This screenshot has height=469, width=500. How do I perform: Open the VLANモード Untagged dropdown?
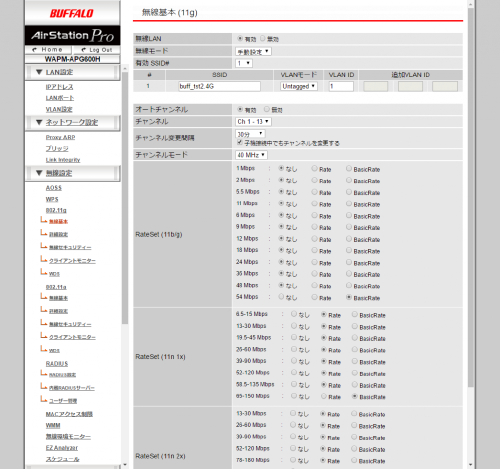click(299, 86)
